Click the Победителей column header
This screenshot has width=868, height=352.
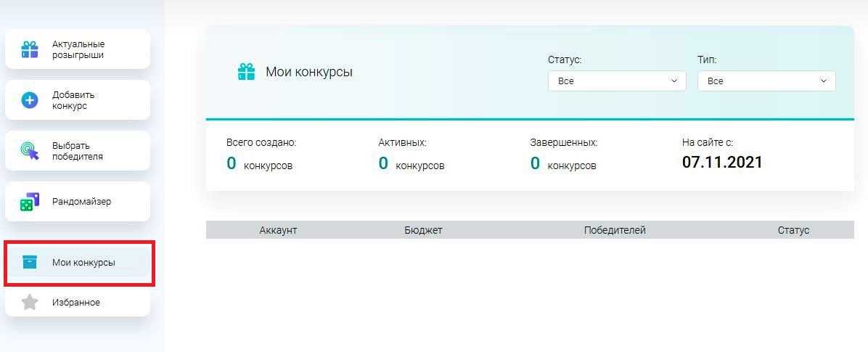point(614,230)
